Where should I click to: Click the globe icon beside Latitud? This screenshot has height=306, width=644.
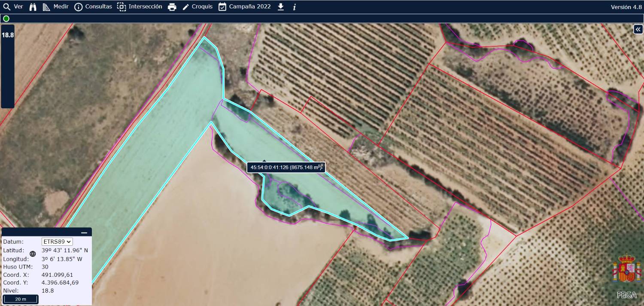pyautogui.click(x=33, y=254)
